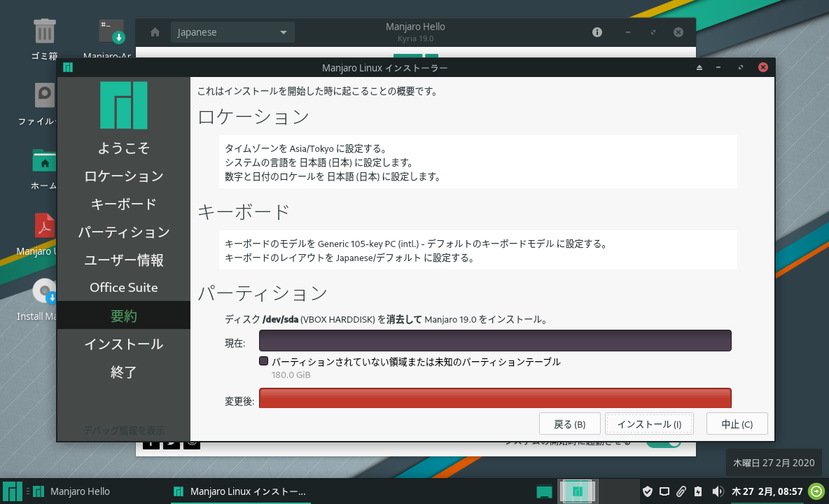The height and width of the screenshot is (504, 829).
Task: Select the 要約 step in sidebar
Action: 124,316
